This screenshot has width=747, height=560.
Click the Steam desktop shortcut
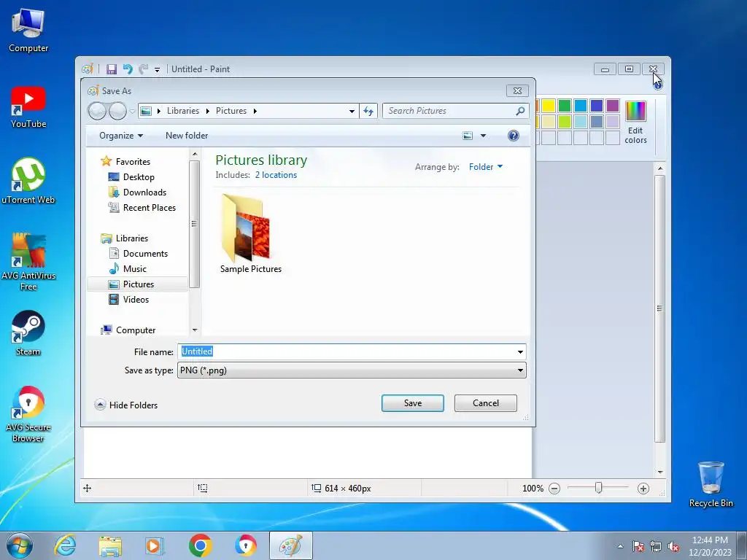click(28, 333)
